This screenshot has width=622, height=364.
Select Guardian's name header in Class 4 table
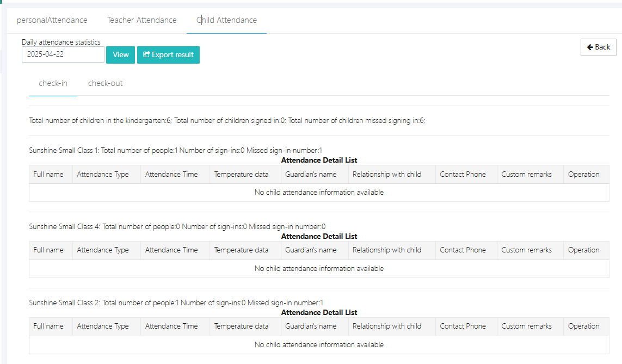(x=310, y=250)
